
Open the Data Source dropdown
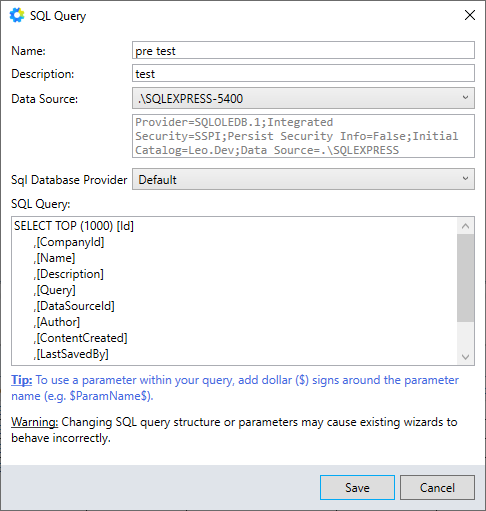click(x=303, y=98)
